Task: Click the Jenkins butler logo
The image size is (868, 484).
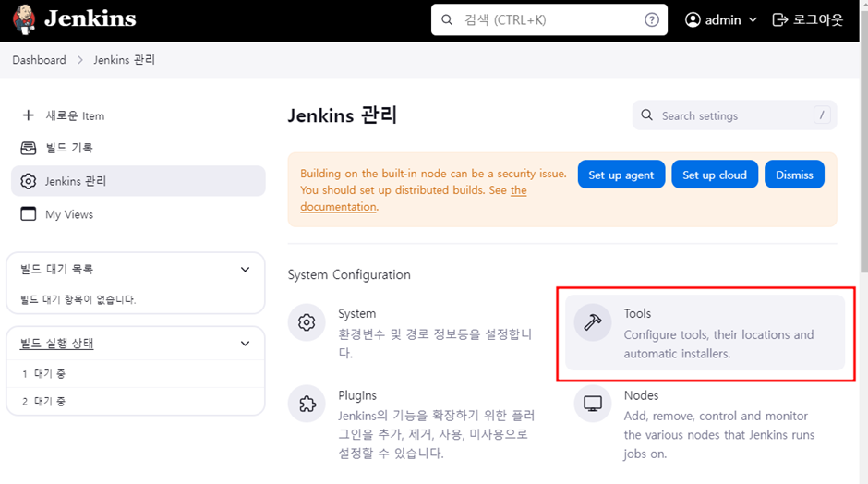Action: pos(24,19)
